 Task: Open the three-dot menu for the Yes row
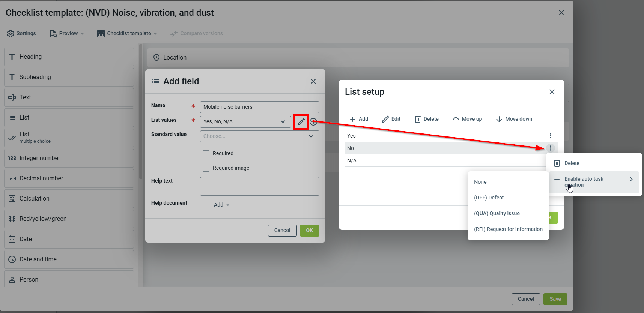pyautogui.click(x=550, y=136)
